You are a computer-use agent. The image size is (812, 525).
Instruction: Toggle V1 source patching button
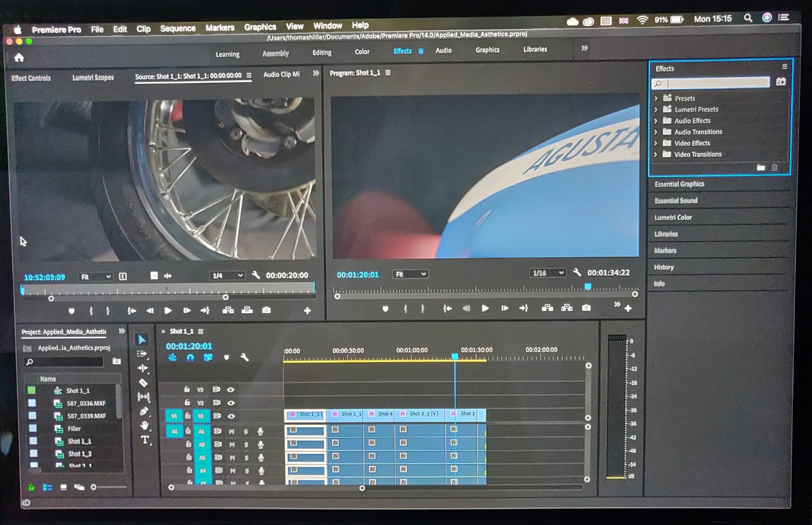(174, 416)
